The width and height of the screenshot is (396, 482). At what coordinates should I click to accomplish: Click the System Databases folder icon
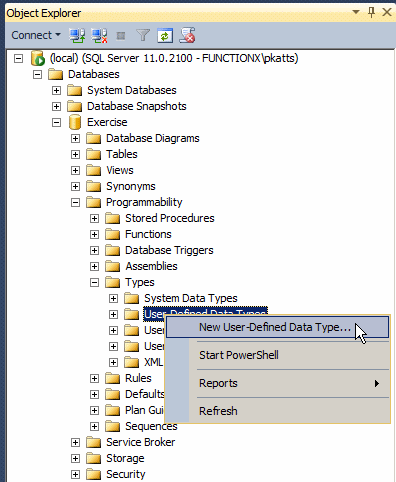[74, 90]
